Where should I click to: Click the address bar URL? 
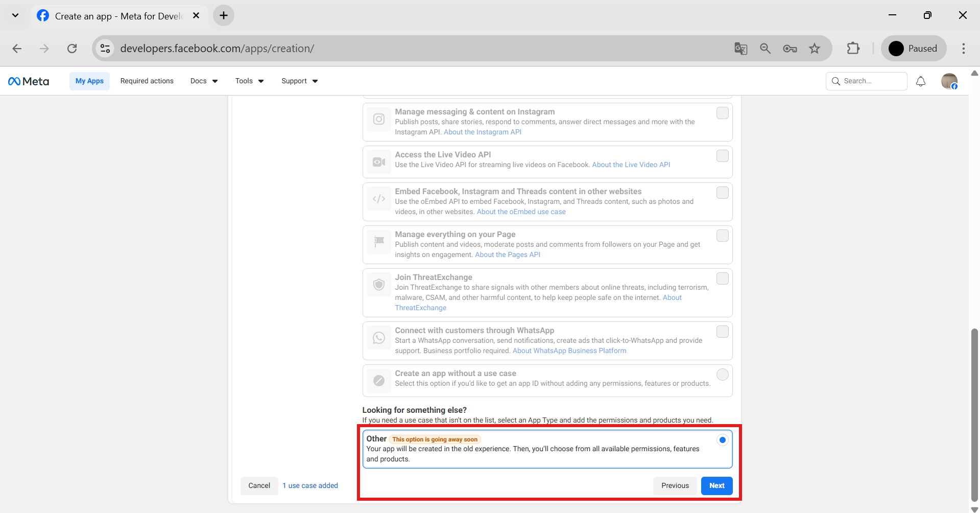[x=217, y=49]
